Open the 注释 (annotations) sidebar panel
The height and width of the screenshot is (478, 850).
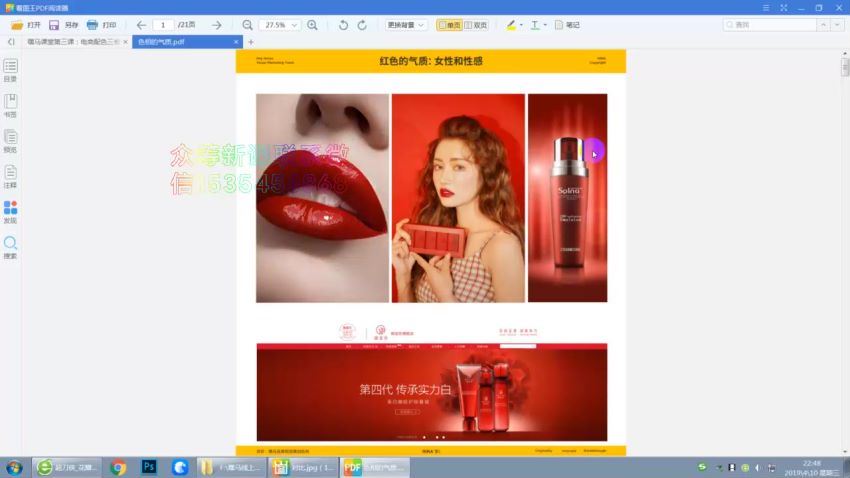click(10, 175)
